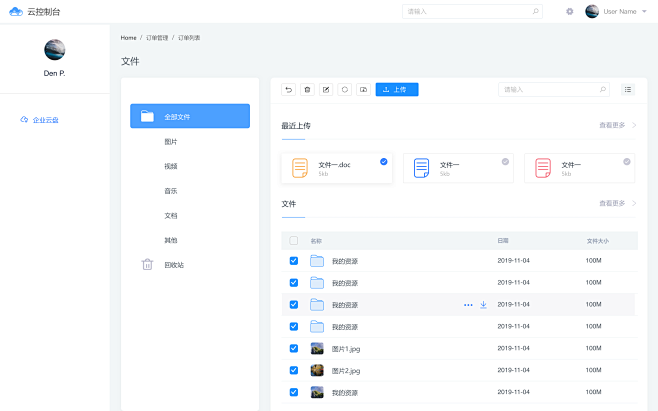The width and height of the screenshot is (658, 411).
Task: Click the hexagon icon in file toolbar
Action: (x=345, y=89)
